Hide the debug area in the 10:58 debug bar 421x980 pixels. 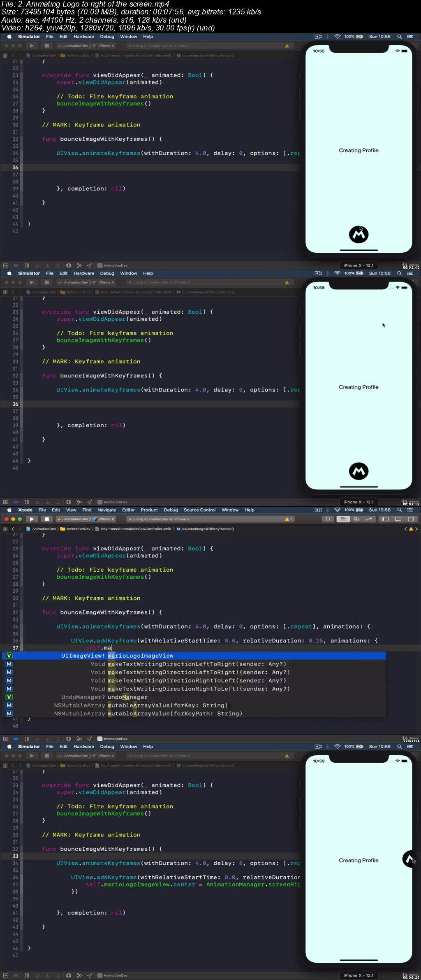[6, 739]
